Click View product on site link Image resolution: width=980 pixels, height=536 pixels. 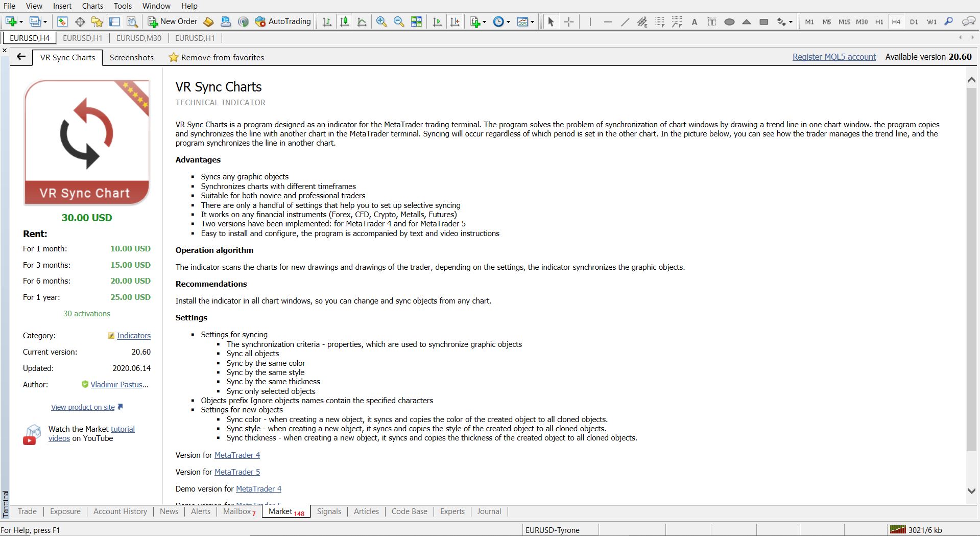pos(83,407)
